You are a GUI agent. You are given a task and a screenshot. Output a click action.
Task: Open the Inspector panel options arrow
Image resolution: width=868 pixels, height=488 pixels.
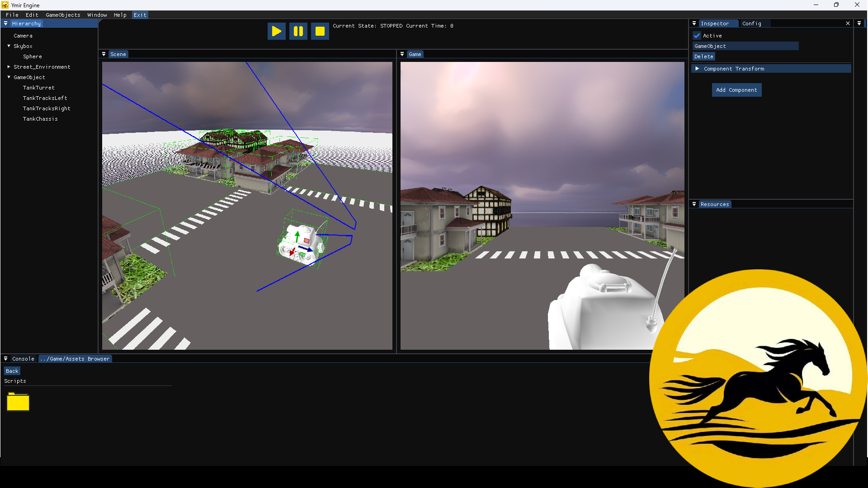click(x=694, y=23)
